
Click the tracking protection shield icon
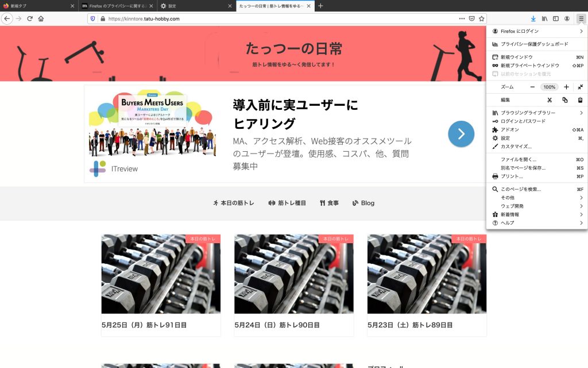(x=93, y=18)
